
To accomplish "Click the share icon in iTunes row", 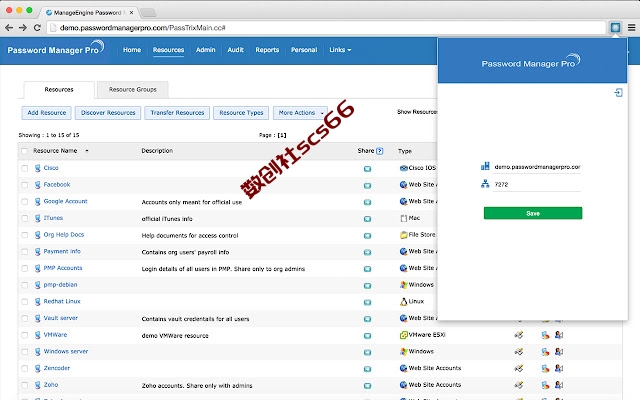I will [367, 219].
